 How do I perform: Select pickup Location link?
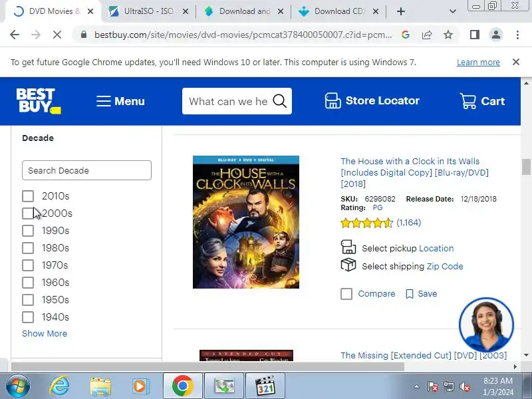436,248
